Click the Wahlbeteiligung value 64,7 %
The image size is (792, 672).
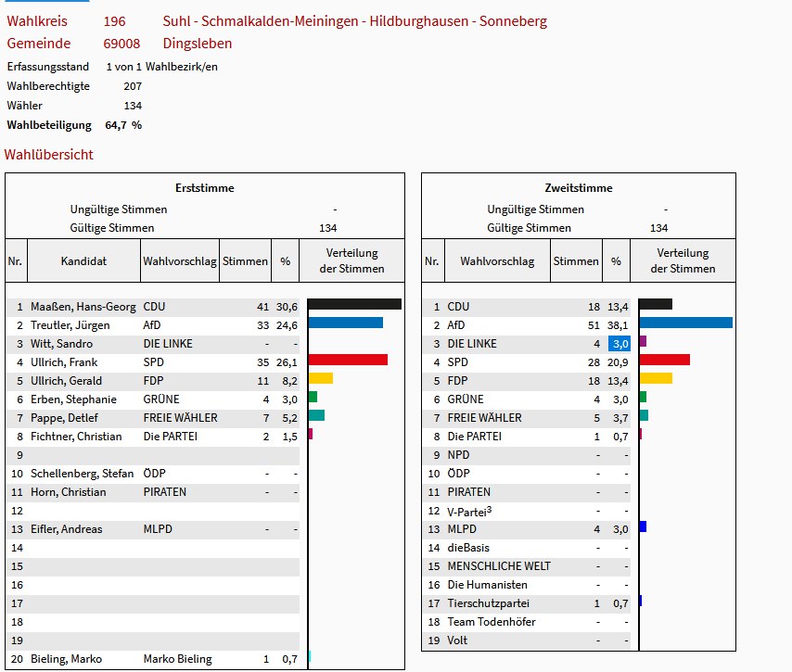click(123, 125)
